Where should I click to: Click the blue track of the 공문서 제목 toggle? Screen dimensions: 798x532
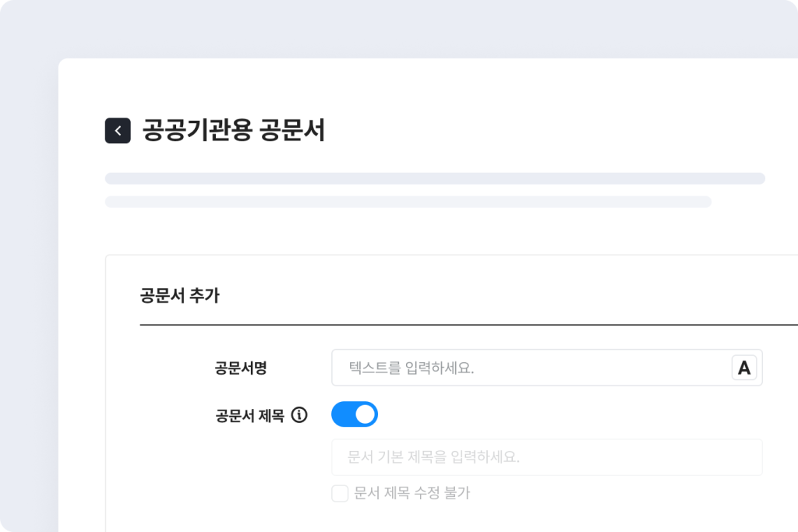pos(342,414)
